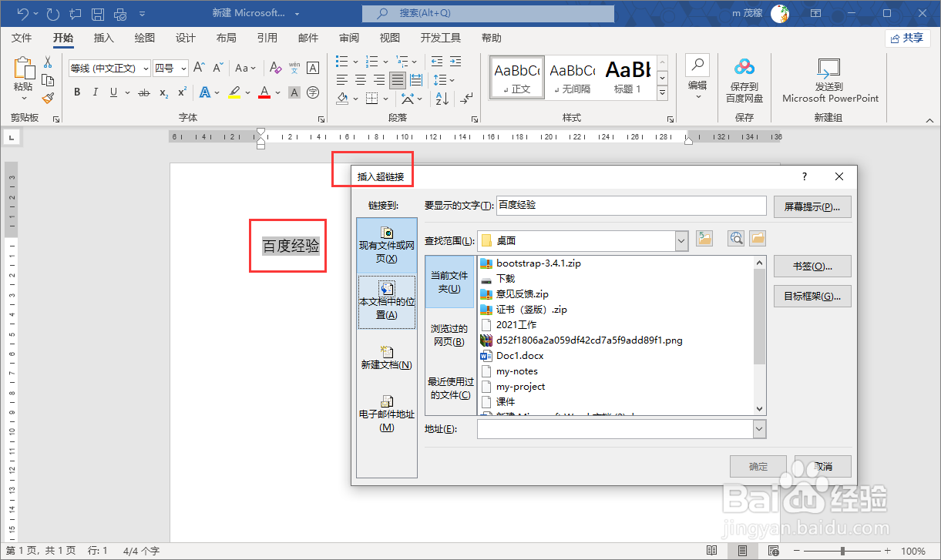
Task: Decrease font size with the smaller A icon
Action: [217, 68]
